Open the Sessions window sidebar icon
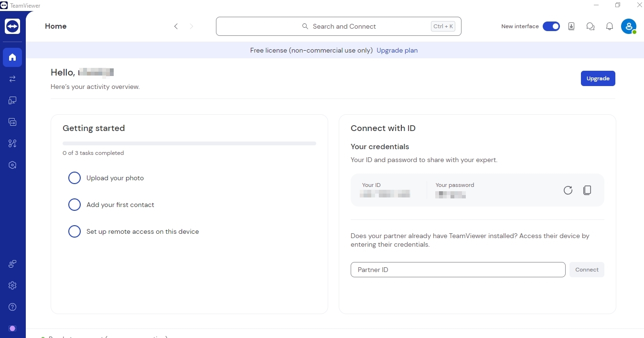This screenshot has height=338, width=644. point(12,122)
